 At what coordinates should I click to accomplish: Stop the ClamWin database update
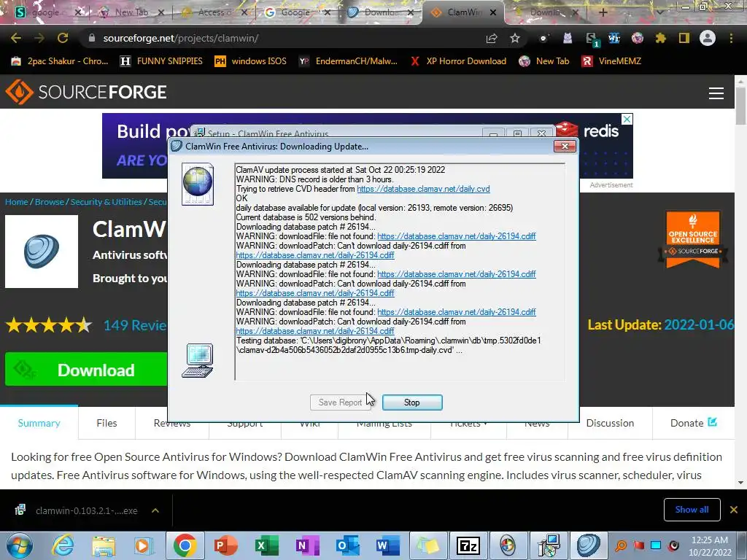click(x=412, y=402)
